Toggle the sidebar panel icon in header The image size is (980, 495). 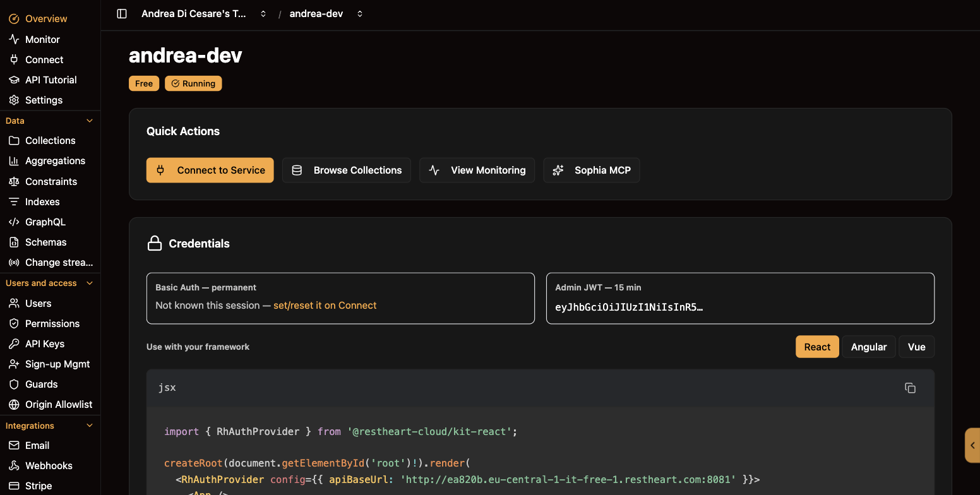[x=122, y=14]
